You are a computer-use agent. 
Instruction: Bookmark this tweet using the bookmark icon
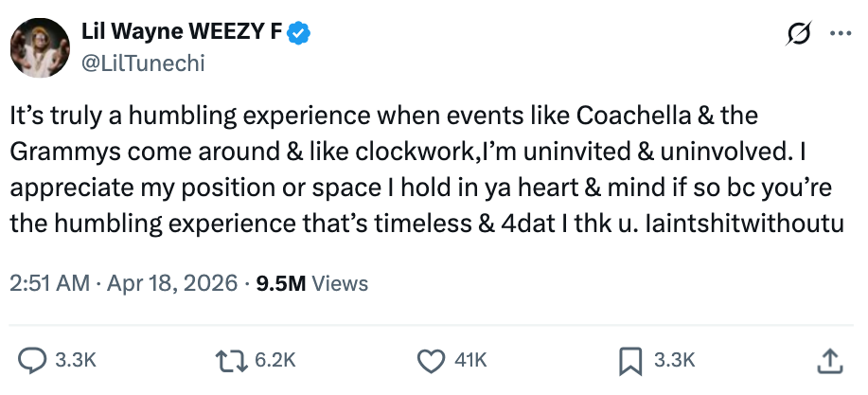pyautogui.click(x=629, y=360)
